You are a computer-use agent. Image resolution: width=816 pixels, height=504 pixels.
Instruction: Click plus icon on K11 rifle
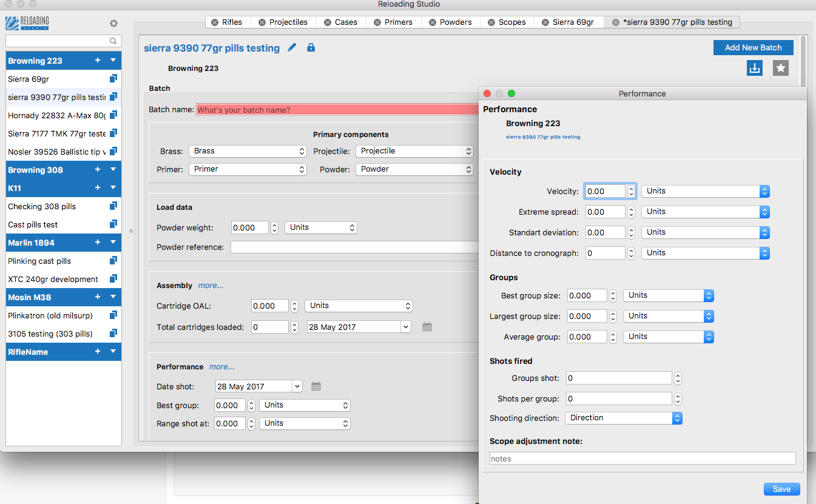98,187
